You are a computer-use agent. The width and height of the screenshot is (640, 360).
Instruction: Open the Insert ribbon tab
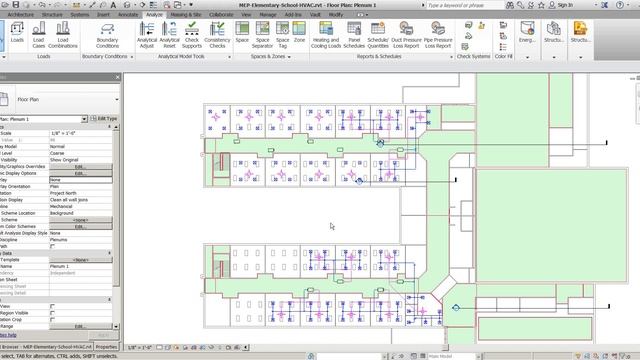pos(103,15)
